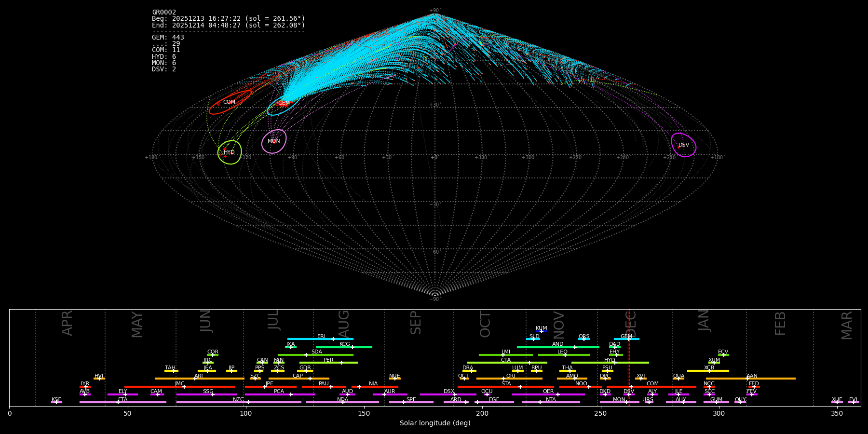Click the FEB month label in the timeline
This screenshot has height=434, width=868.
pyautogui.click(x=780, y=323)
